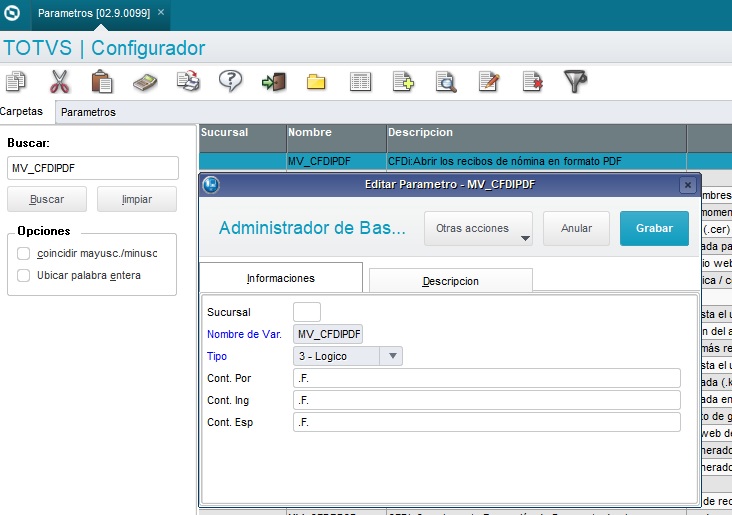
Task: Toggle Ubicar palabra entera checkbox
Action: (23, 275)
